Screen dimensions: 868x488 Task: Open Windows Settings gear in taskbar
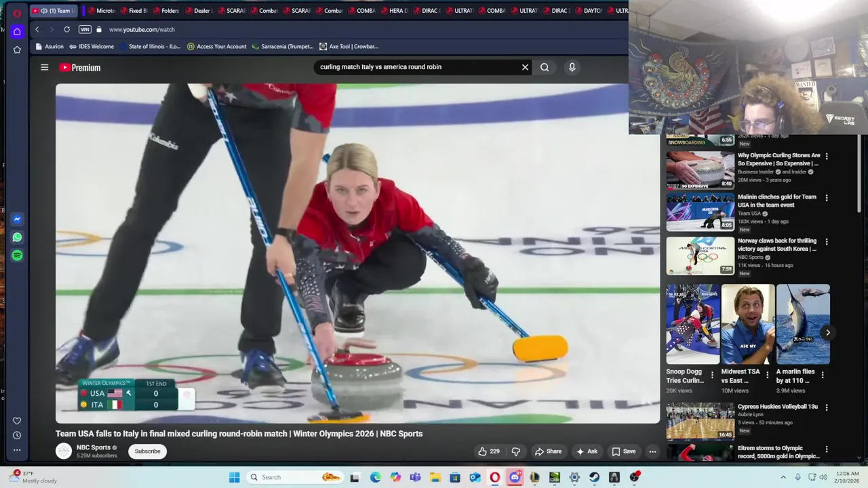point(574,477)
